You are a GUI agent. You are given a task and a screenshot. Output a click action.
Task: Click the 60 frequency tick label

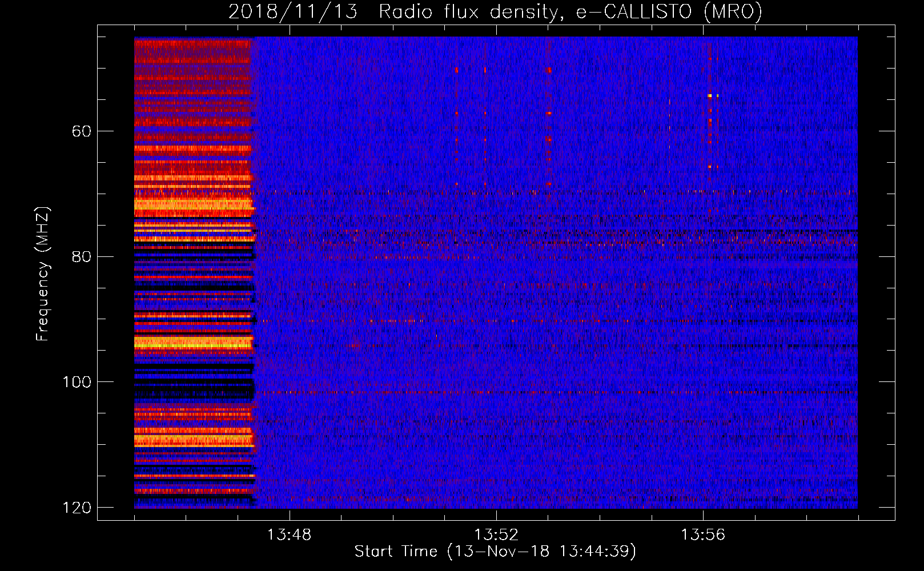[82, 131]
